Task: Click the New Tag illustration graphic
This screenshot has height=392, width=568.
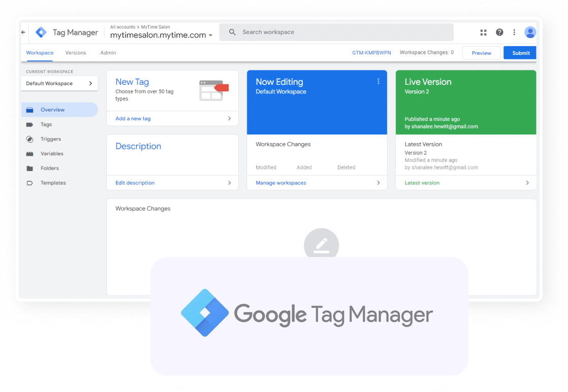Action: click(214, 90)
